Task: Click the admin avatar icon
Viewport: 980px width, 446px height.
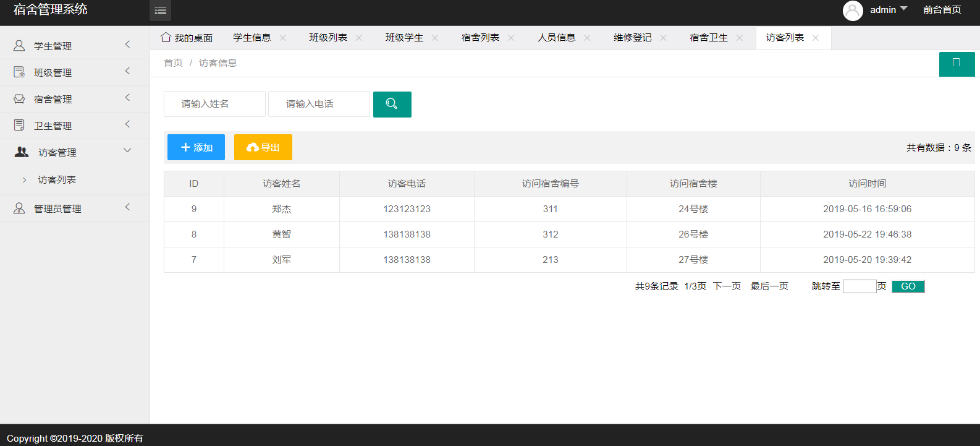Action: [853, 11]
